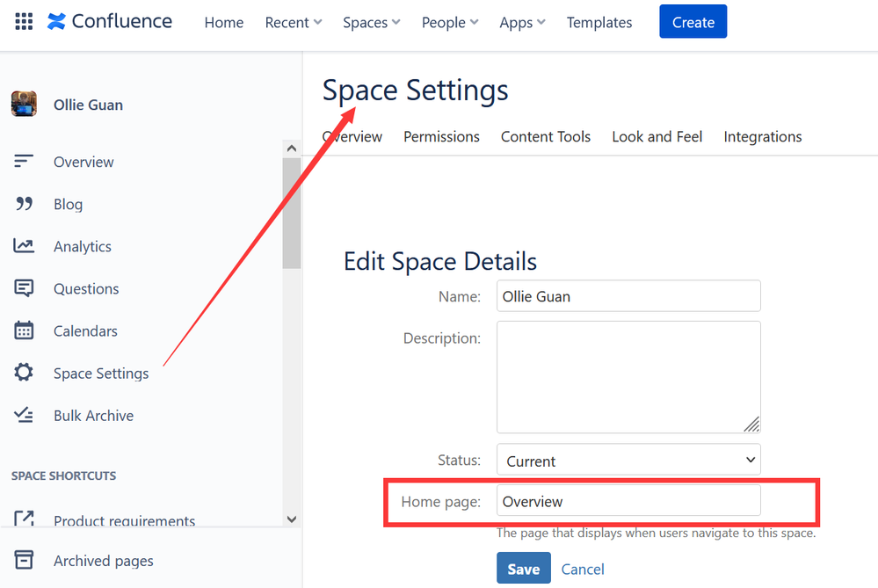
Task: Open Analytics in the sidebar
Action: [83, 246]
